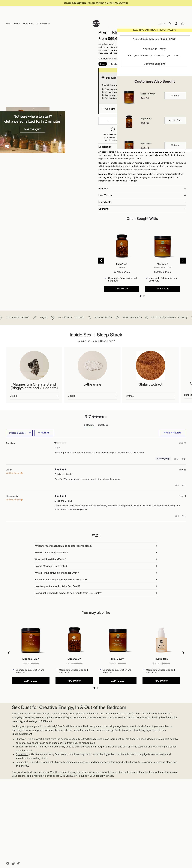Screen dimensions: 192x868
Task: Click the Write a Review button
Action: pyautogui.click(x=172, y=433)
